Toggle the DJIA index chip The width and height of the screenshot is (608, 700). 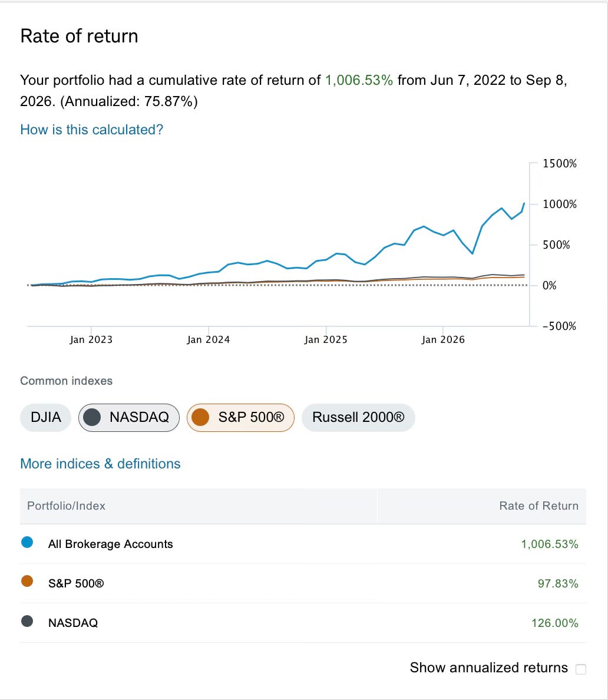pos(45,417)
